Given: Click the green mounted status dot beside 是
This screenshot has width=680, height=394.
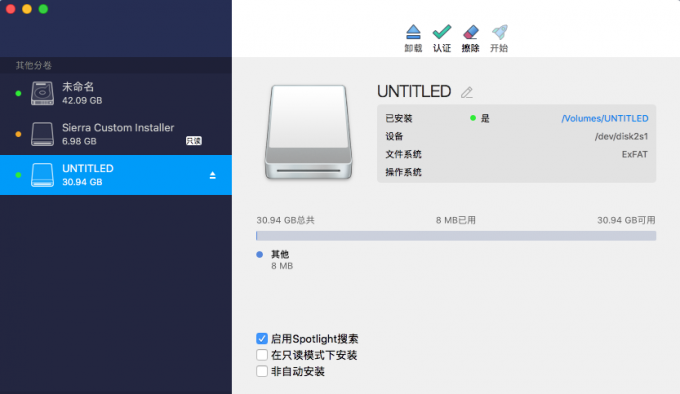Looking at the screenshot, I should [473, 118].
